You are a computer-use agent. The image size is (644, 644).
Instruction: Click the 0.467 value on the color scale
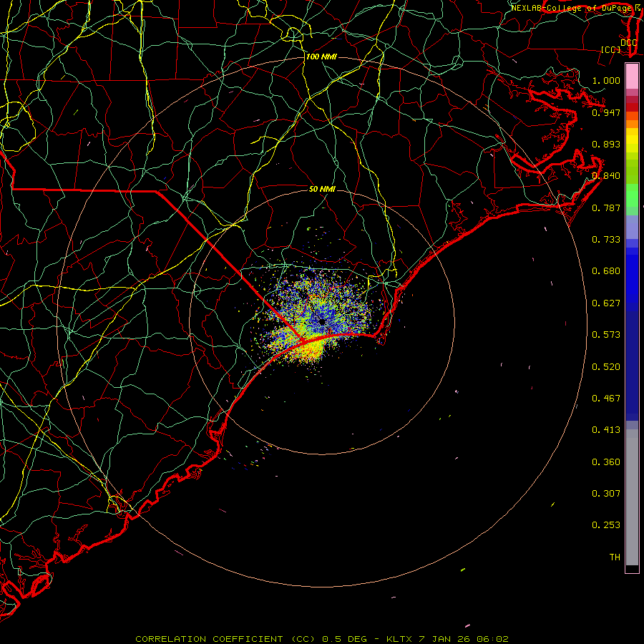coord(606,399)
